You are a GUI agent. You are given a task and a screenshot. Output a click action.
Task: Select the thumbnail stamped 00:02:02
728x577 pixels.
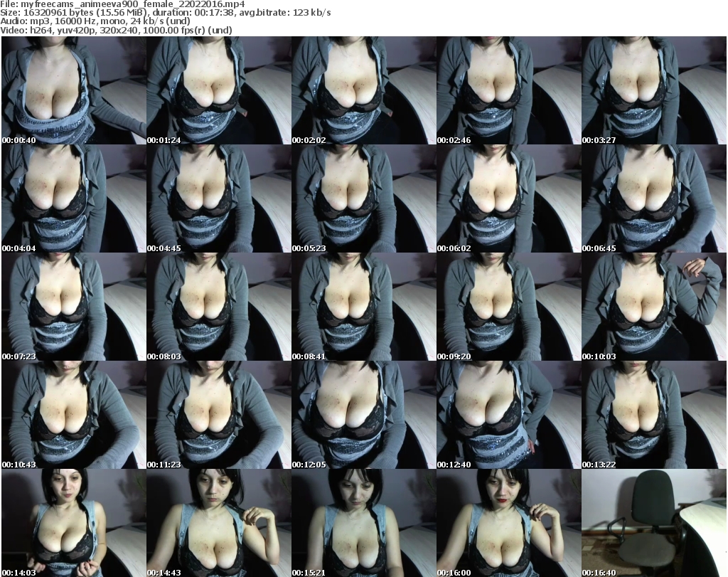coord(364,90)
